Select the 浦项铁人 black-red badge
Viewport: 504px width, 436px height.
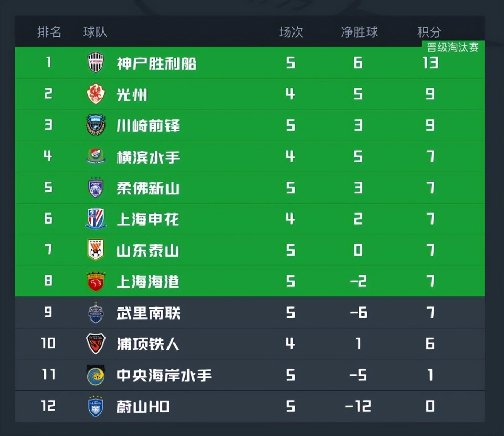96,344
